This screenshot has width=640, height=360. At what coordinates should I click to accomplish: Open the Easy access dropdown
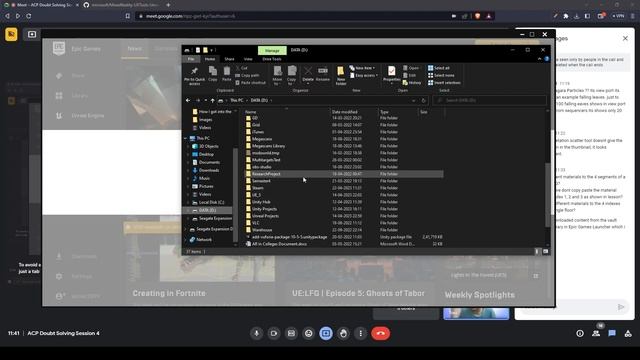click(364, 76)
